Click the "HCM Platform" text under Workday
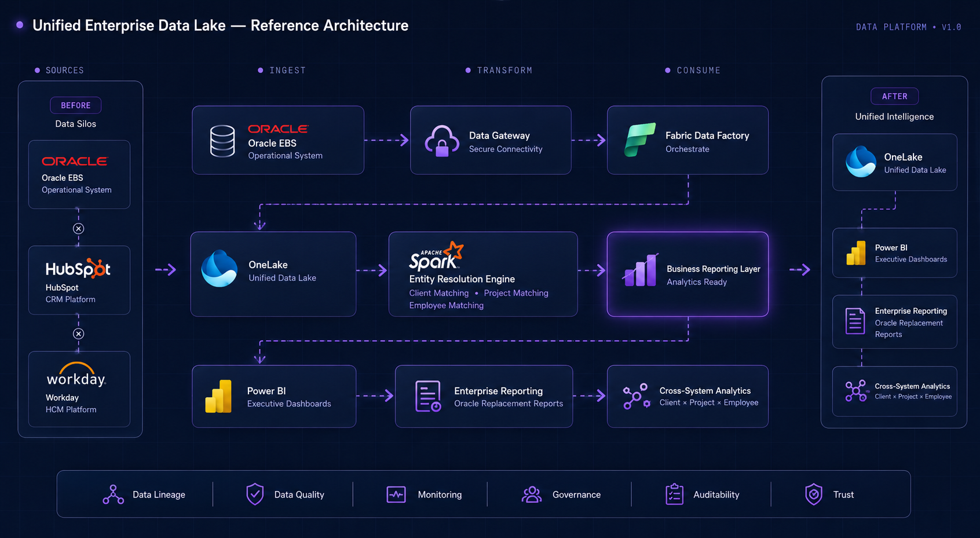Viewport: 980px width, 538px height. (x=71, y=409)
